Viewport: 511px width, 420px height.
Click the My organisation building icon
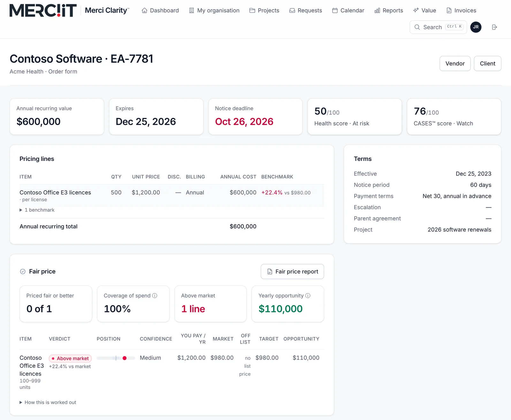(192, 11)
